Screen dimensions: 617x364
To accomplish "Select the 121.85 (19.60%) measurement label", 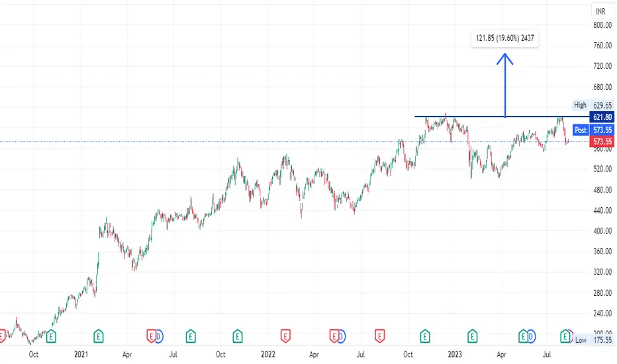I will coord(505,38).
